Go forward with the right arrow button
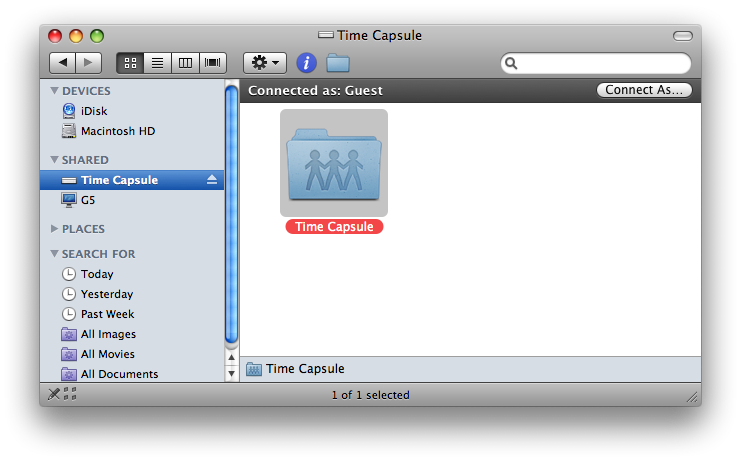The image size is (741, 461). point(89,63)
